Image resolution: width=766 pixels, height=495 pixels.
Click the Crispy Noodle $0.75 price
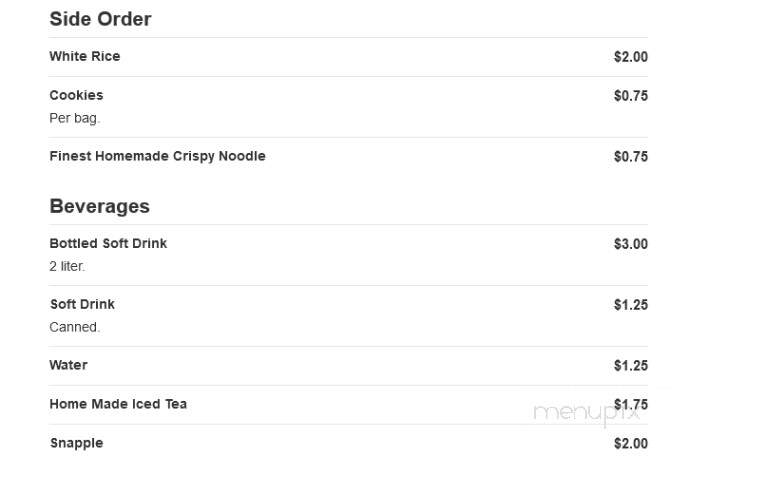631,156
